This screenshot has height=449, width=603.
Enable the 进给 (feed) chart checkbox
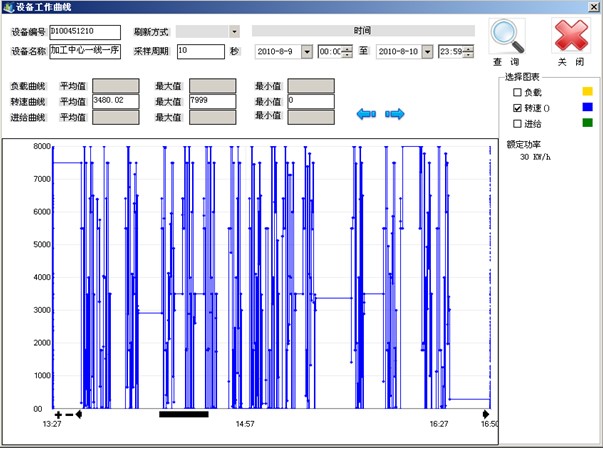(517, 123)
